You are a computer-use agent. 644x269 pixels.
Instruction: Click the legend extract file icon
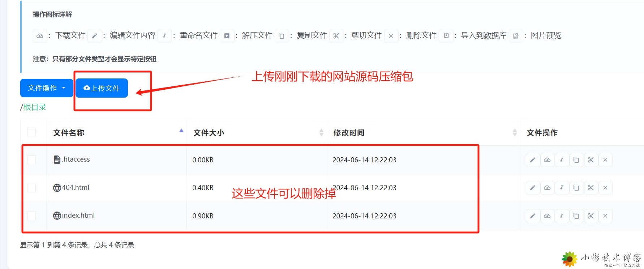click(227, 36)
